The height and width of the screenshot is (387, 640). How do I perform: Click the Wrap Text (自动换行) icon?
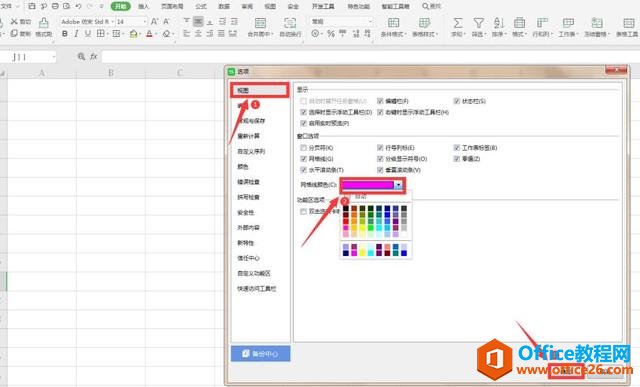[290, 23]
